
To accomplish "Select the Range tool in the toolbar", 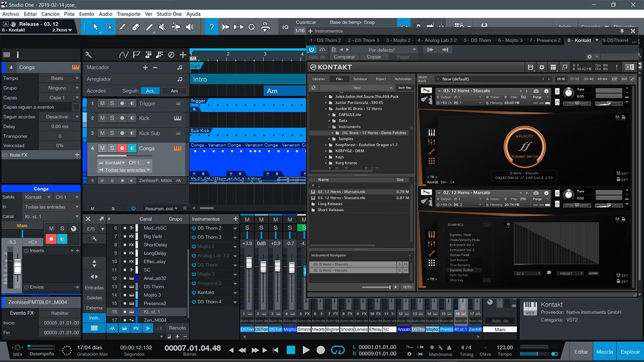I will (x=109, y=27).
